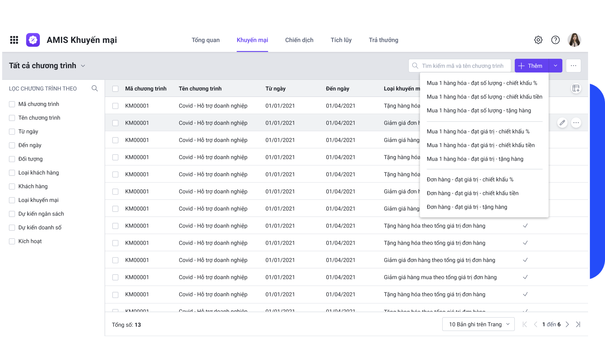The height and width of the screenshot is (364, 605).
Task: Click the AMIS Khuyến mại app icon
Action: (x=34, y=39)
